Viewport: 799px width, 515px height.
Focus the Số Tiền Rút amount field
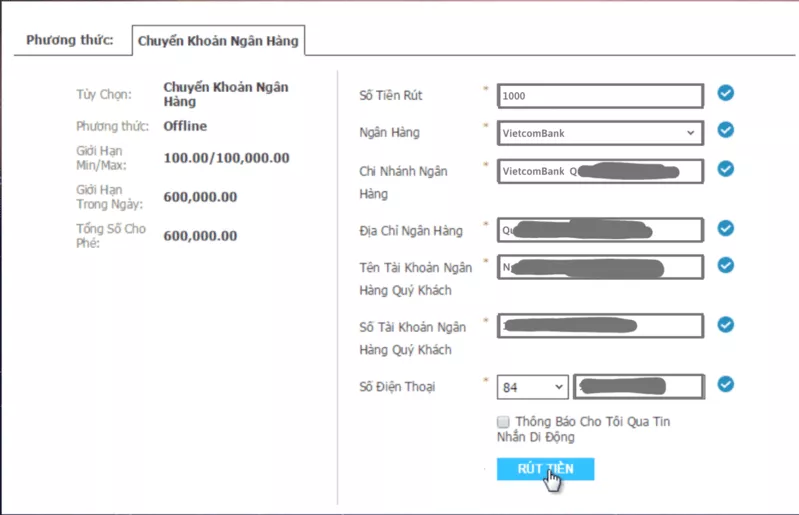click(600, 96)
